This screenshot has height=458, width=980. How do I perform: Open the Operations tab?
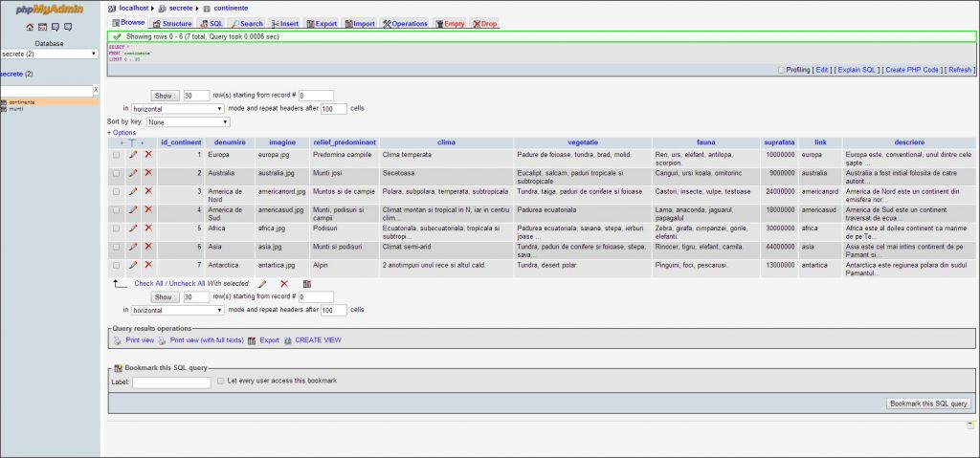pyautogui.click(x=405, y=23)
